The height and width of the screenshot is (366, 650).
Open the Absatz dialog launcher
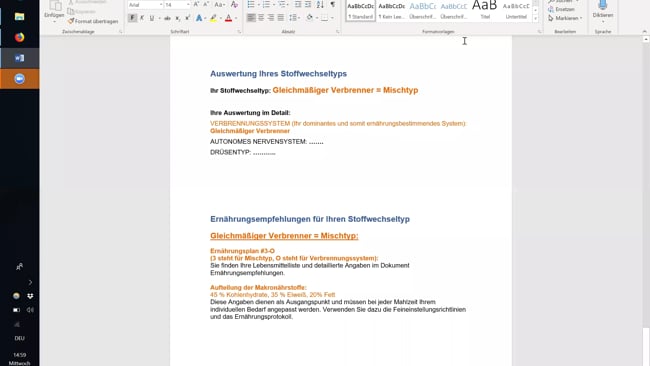(338, 32)
